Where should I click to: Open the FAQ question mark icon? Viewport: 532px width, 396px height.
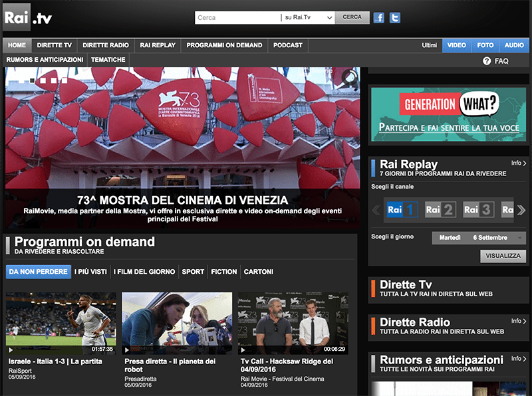click(487, 61)
